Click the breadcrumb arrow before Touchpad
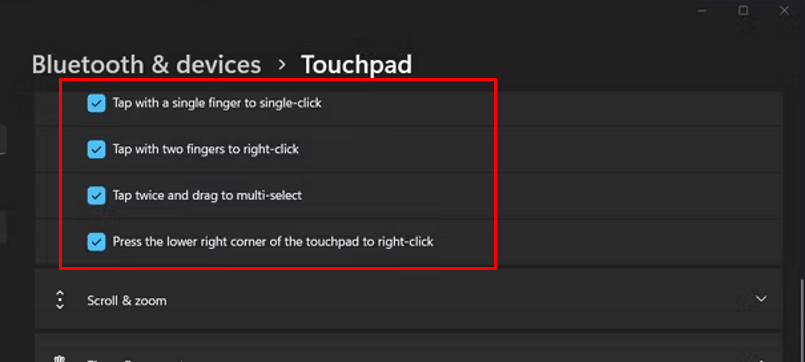Image resolution: width=805 pixels, height=362 pixels. click(x=281, y=65)
